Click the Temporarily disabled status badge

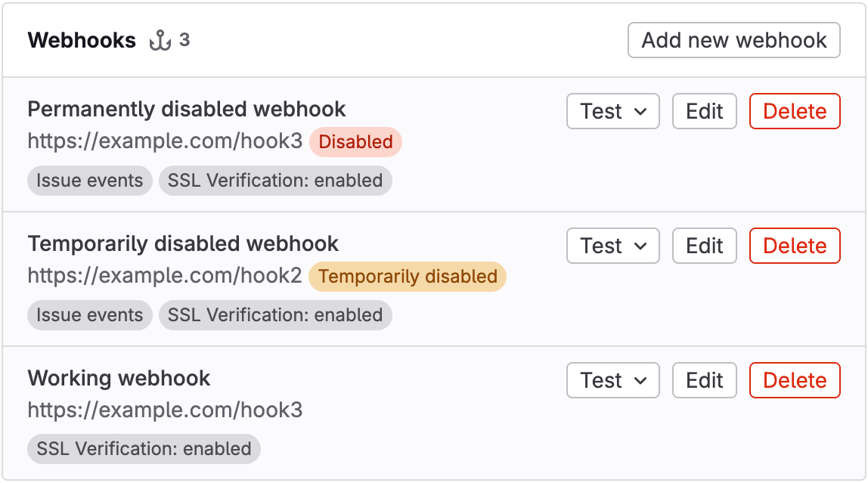click(408, 277)
